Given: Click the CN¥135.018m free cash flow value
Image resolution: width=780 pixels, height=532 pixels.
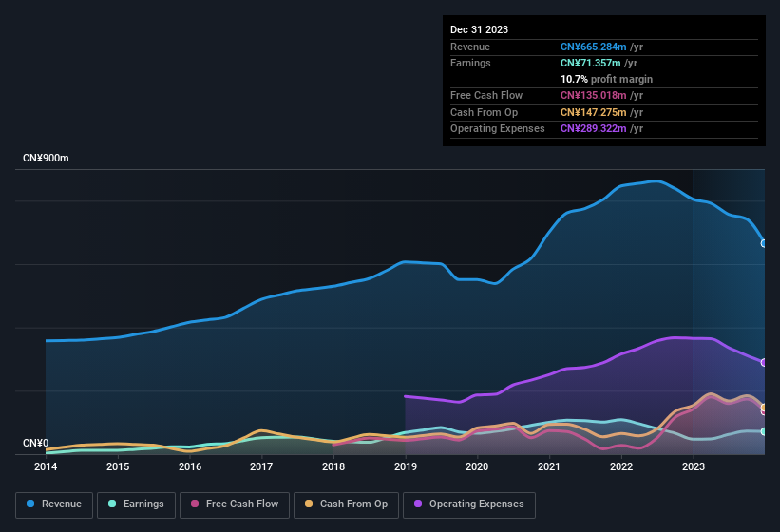Looking at the screenshot, I should tap(594, 95).
